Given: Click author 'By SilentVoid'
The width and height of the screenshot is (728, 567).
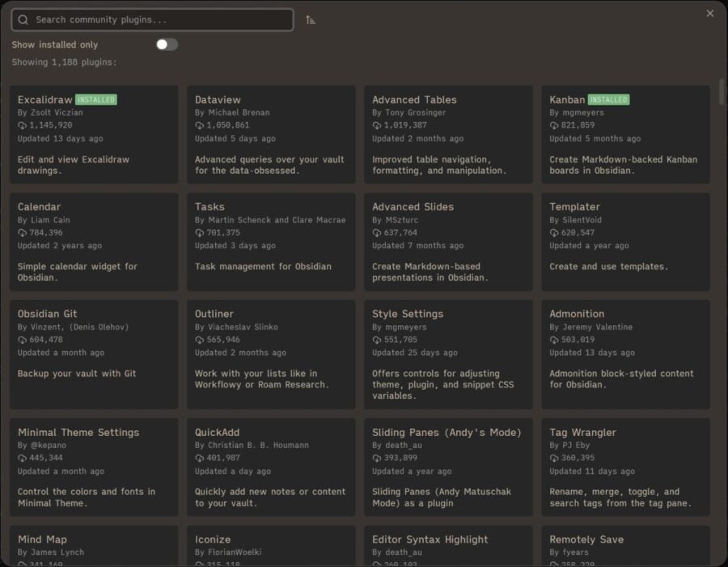Looking at the screenshot, I should [x=575, y=220].
